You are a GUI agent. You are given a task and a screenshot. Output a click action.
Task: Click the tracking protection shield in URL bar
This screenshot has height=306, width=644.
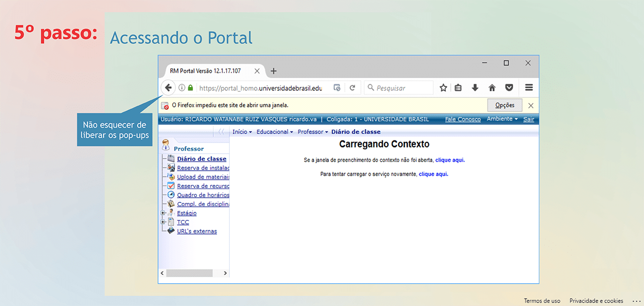coord(337,88)
